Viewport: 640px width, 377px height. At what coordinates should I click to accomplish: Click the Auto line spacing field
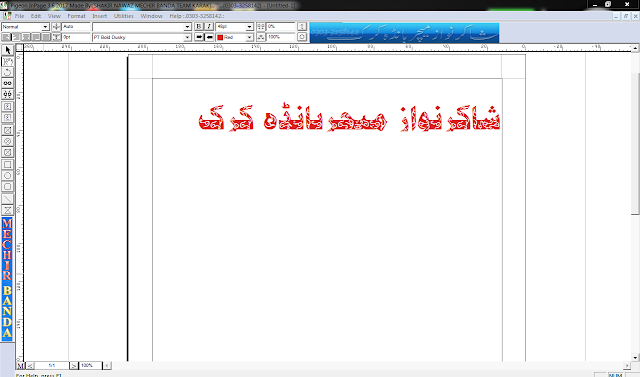[x=76, y=27]
